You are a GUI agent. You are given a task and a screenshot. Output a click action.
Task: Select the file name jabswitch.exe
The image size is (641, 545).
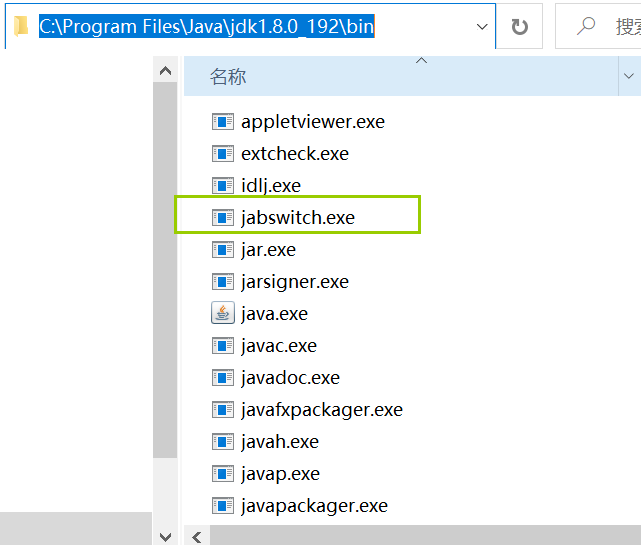click(298, 218)
